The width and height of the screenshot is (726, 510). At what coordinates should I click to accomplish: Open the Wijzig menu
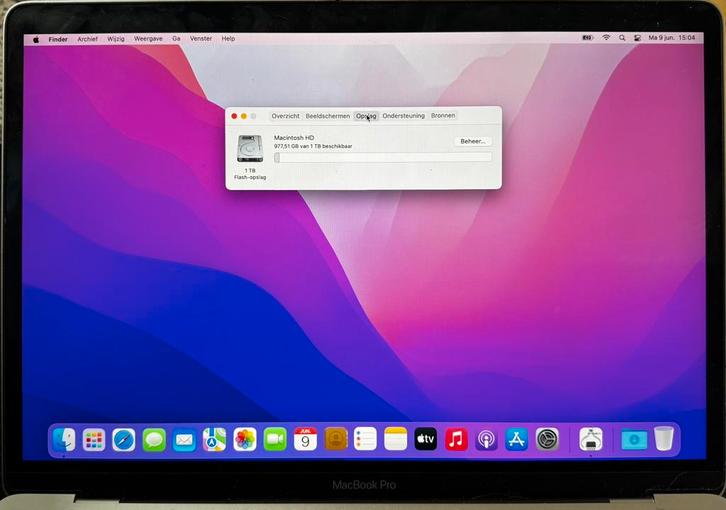(116, 39)
